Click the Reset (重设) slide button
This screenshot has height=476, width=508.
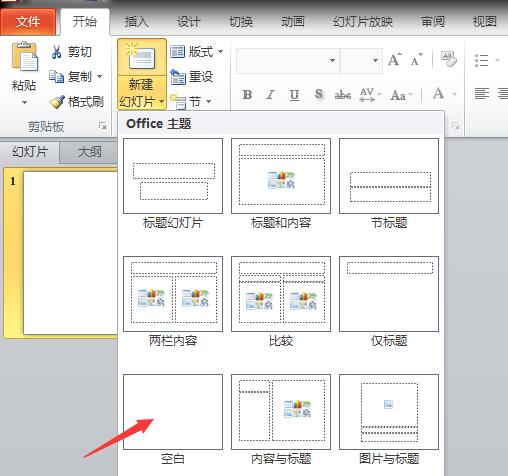[x=192, y=77]
